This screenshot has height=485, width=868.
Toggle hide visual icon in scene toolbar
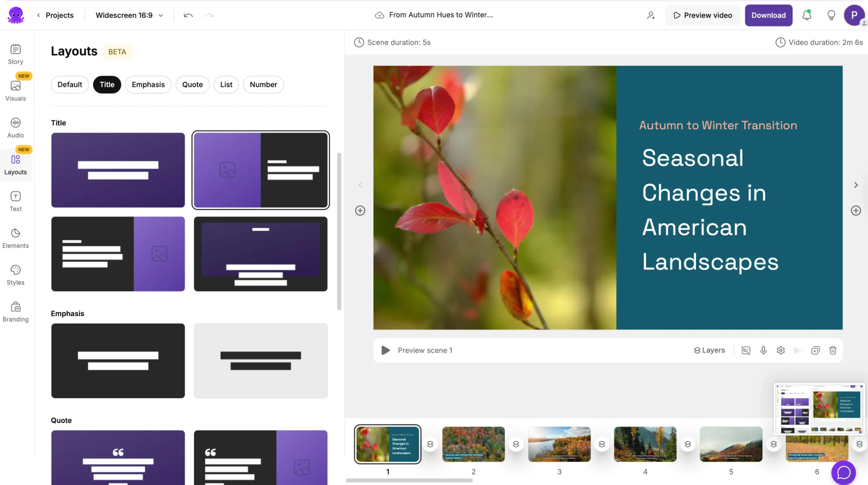click(x=746, y=350)
